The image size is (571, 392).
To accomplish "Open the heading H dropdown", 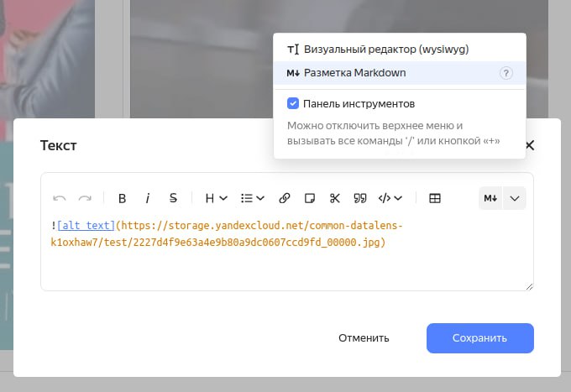I will point(217,198).
